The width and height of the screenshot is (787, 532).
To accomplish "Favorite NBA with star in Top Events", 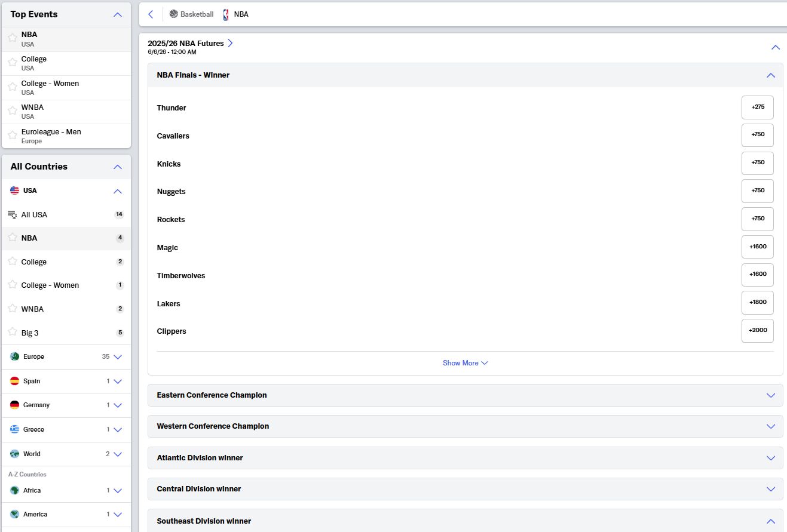I will tap(13, 38).
